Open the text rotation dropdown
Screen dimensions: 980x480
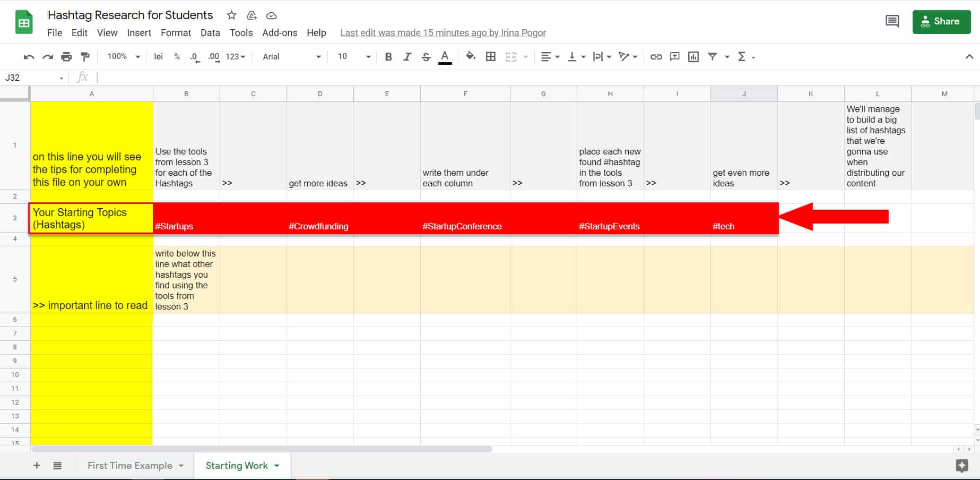coord(628,57)
